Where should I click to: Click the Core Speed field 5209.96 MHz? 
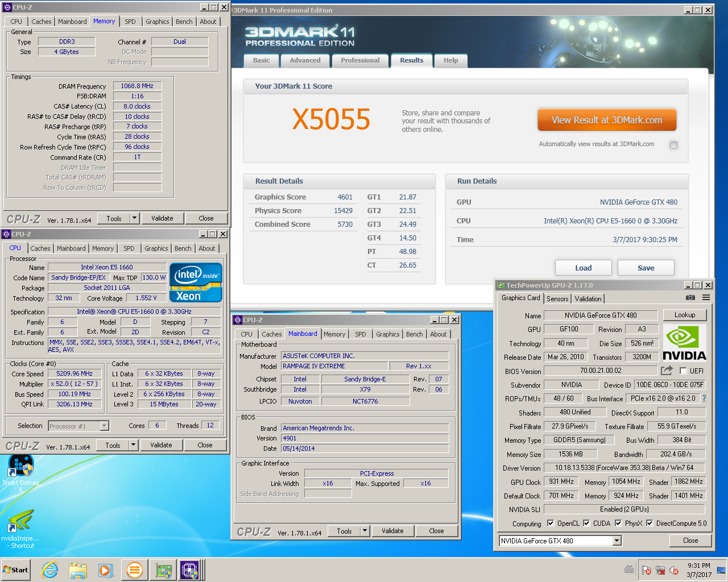(x=75, y=373)
